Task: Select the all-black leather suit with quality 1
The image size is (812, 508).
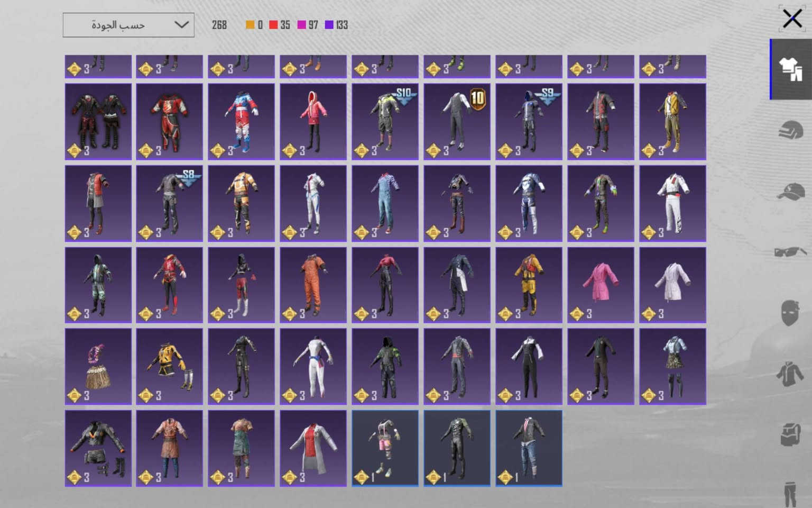Action: (x=457, y=448)
